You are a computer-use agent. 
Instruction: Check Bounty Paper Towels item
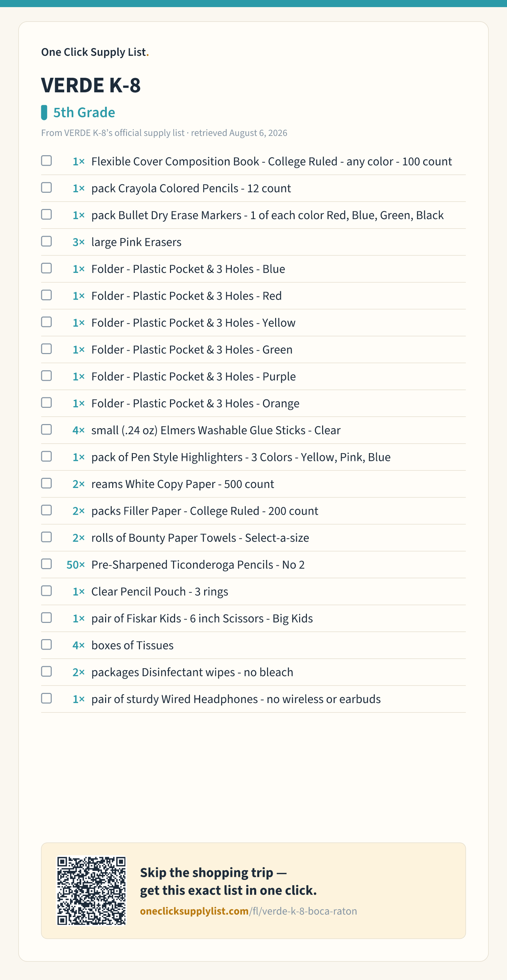pos(46,537)
